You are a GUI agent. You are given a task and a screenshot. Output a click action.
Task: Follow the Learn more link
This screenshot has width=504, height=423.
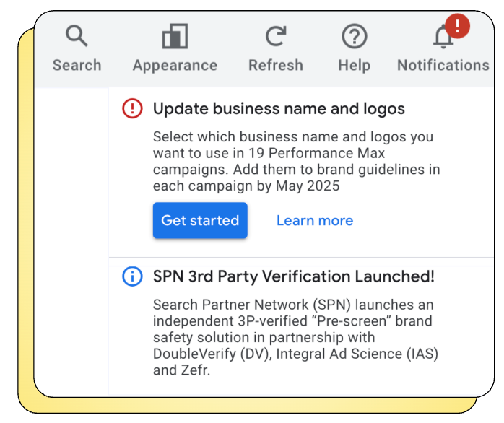[315, 220]
